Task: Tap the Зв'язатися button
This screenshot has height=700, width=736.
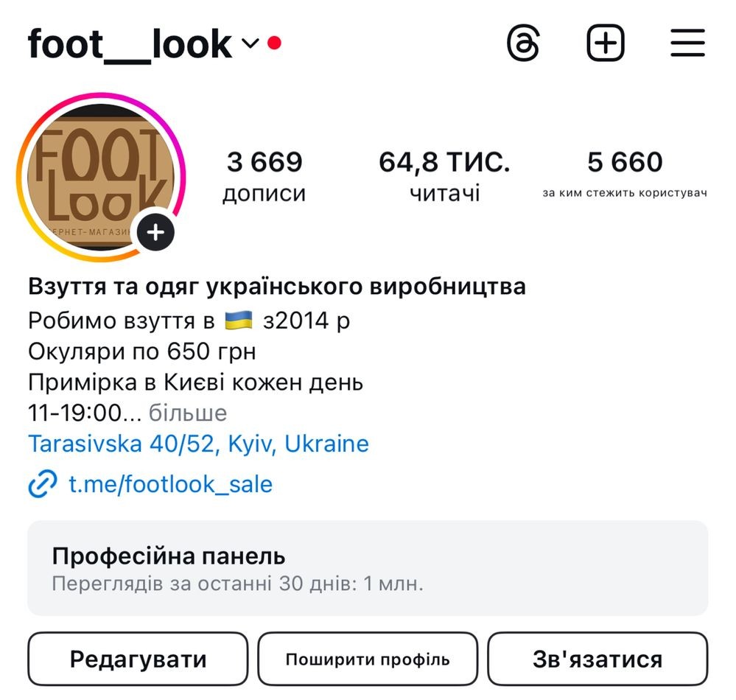Action: [597, 659]
